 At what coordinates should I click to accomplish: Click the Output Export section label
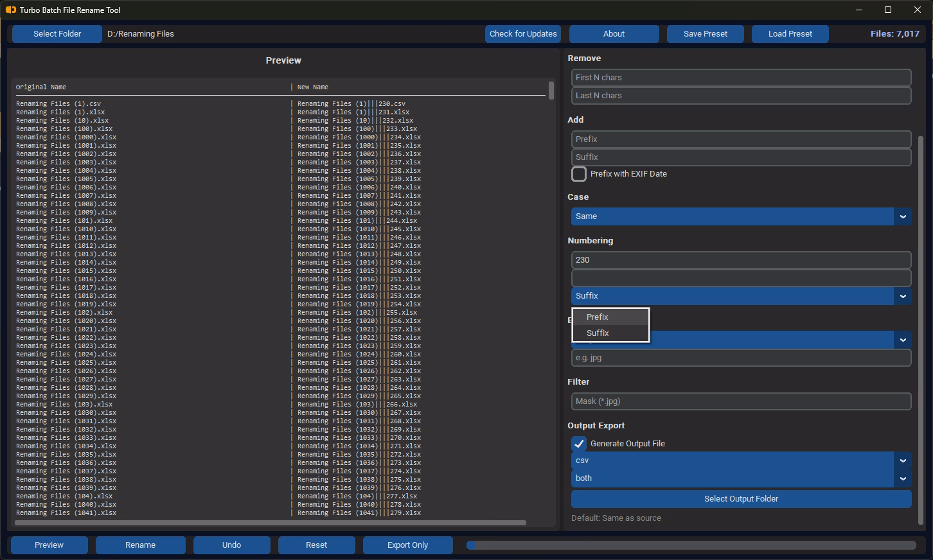pos(596,426)
